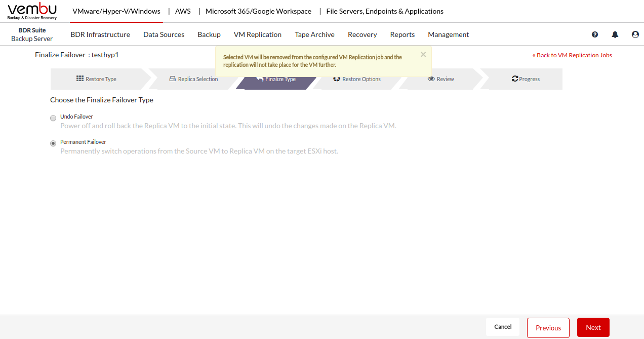Click the Progress refresh icon
This screenshot has width=644, height=339.
[x=515, y=79]
